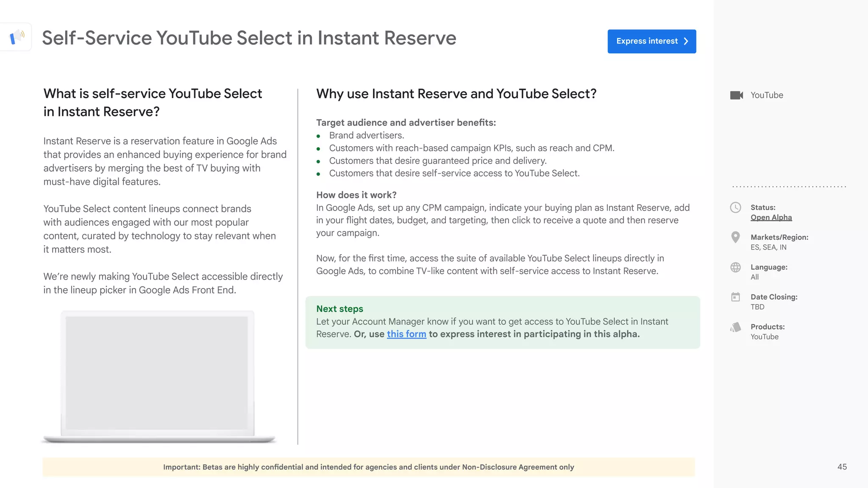Click bullet about reach-based campaign KPIs
This screenshot has width=868, height=488.
point(471,148)
